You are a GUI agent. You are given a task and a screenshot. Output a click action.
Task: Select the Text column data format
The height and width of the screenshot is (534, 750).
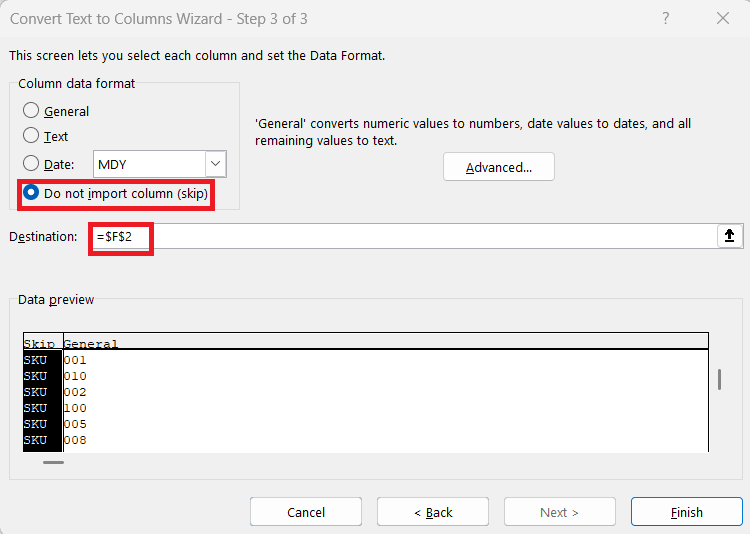click(x=46, y=136)
